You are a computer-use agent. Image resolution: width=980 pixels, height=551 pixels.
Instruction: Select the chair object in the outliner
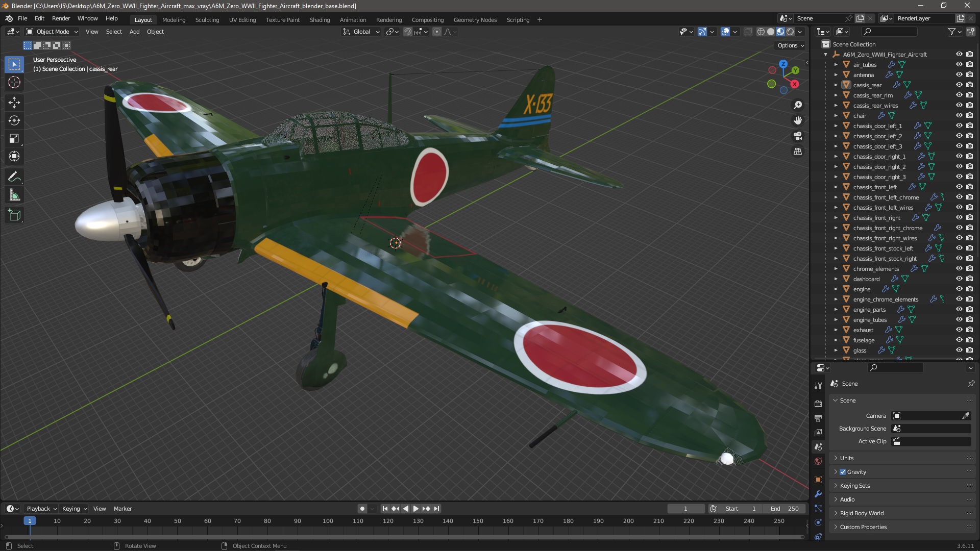(860, 116)
